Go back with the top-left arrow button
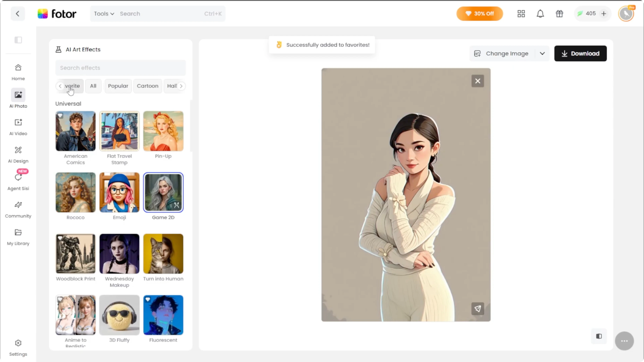 pos(17,13)
